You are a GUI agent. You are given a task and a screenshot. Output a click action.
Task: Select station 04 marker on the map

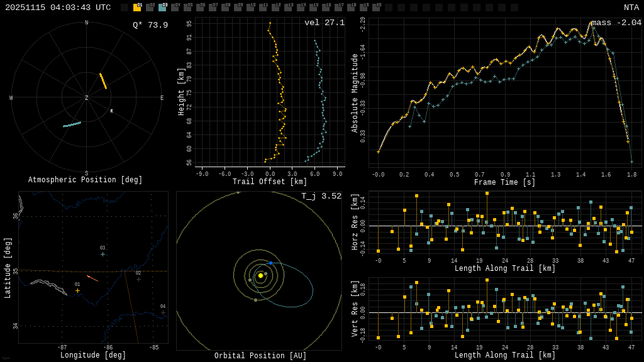click(x=163, y=312)
